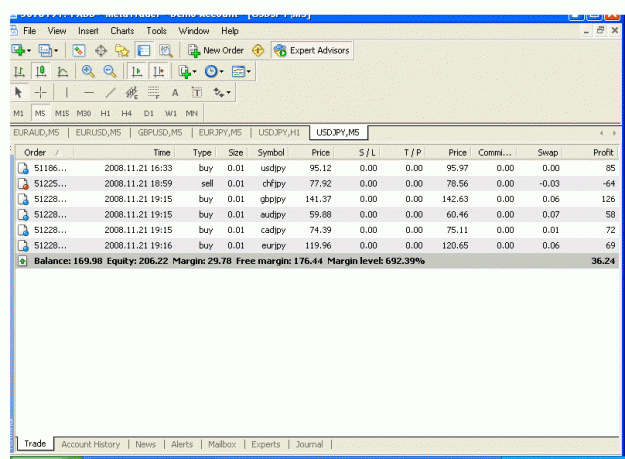Switch to EURAUD,M5 chart tab
Screen dimensions: 625x459
point(36,133)
